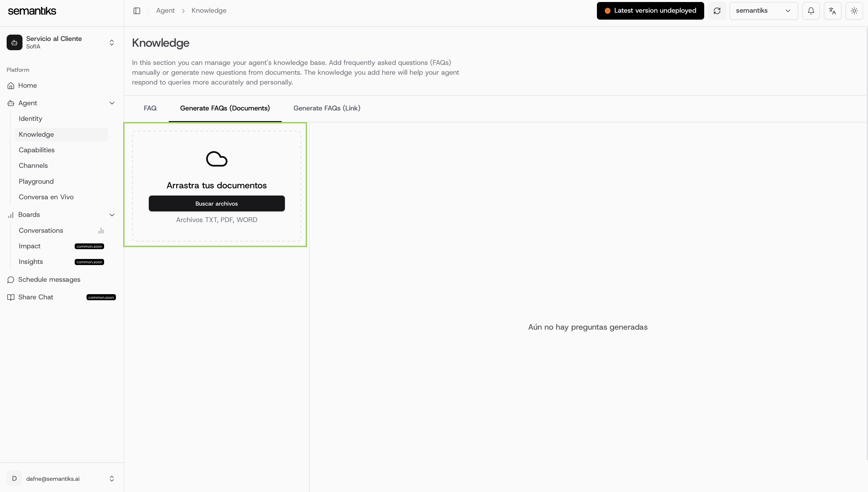Image resolution: width=868 pixels, height=492 pixels.
Task: Open the notifications bell
Action: coord(811,11)
